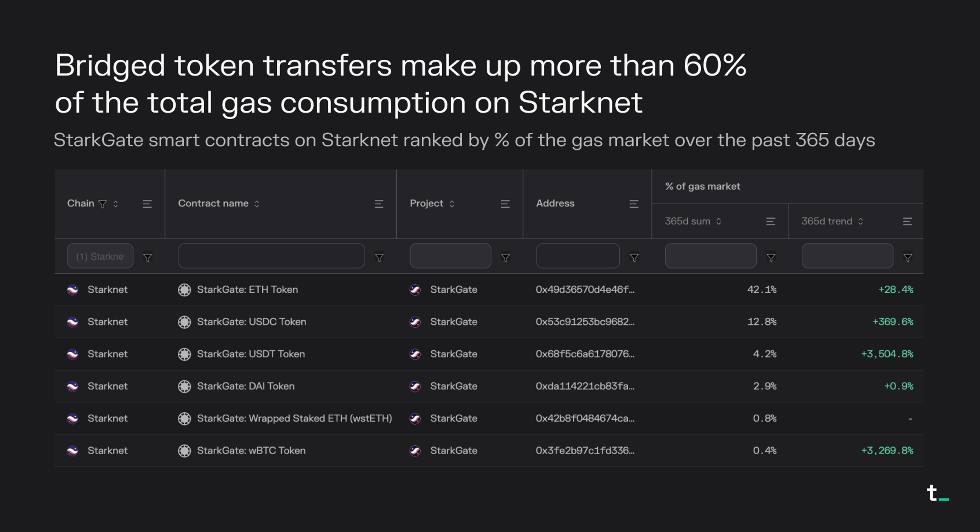The width and height of the screenshot is (980, 532).
Task: Click the filter funnel beside the Chain header
Action: tap(103, 204)
